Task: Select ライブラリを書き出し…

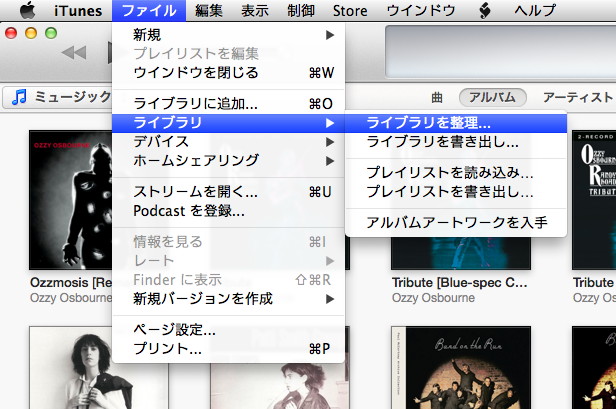Action: tap(456, 142)
